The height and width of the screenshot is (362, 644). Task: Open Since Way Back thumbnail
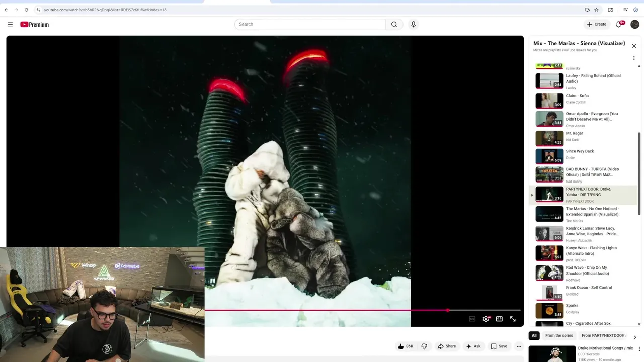pyautogui.click(x=549, y=156)
